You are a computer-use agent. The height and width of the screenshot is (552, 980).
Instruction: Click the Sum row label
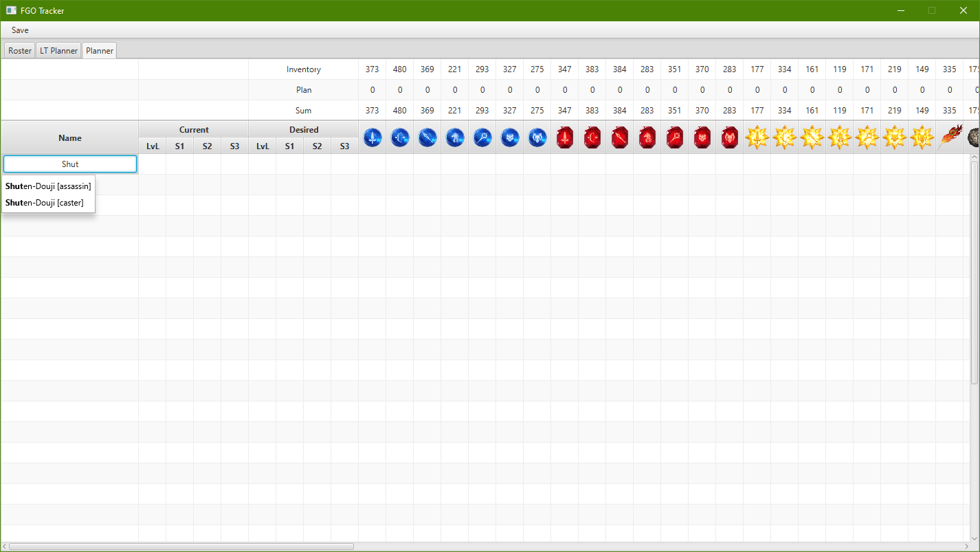[x=304, y=111]
